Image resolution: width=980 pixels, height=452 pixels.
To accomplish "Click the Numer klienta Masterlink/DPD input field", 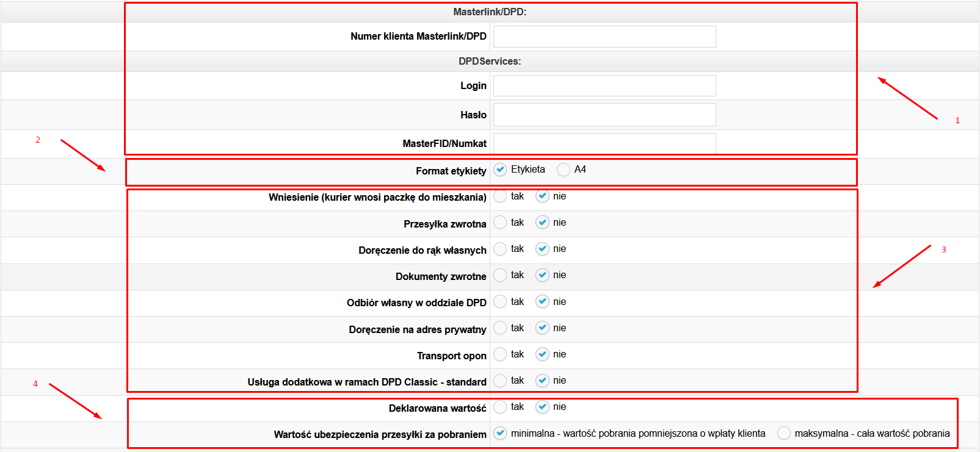I will coord(604,37).
